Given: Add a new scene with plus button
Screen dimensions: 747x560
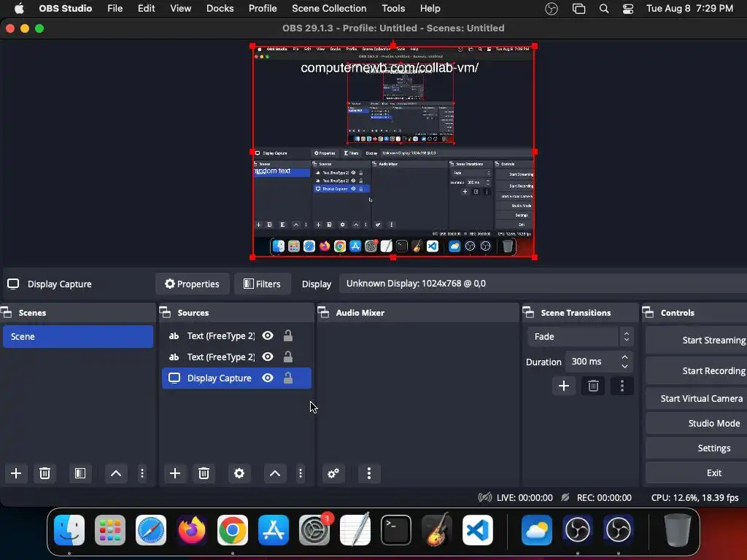Looking at the screenshot, I should pyautogui.click(x=16, y=473).
